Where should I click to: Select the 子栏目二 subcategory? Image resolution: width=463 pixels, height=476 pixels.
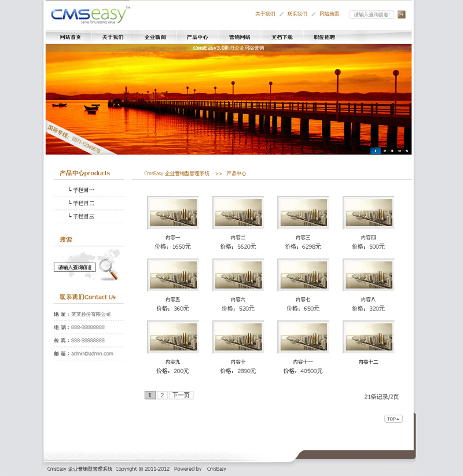click(83, 204)
